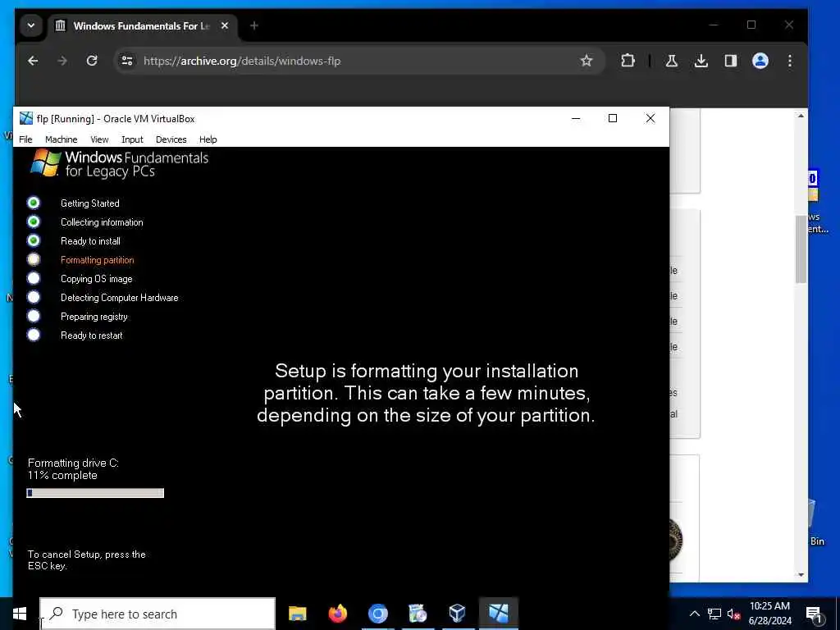Go back in Chrome
The height and width of the screenshot is (630, 840).
33,61
